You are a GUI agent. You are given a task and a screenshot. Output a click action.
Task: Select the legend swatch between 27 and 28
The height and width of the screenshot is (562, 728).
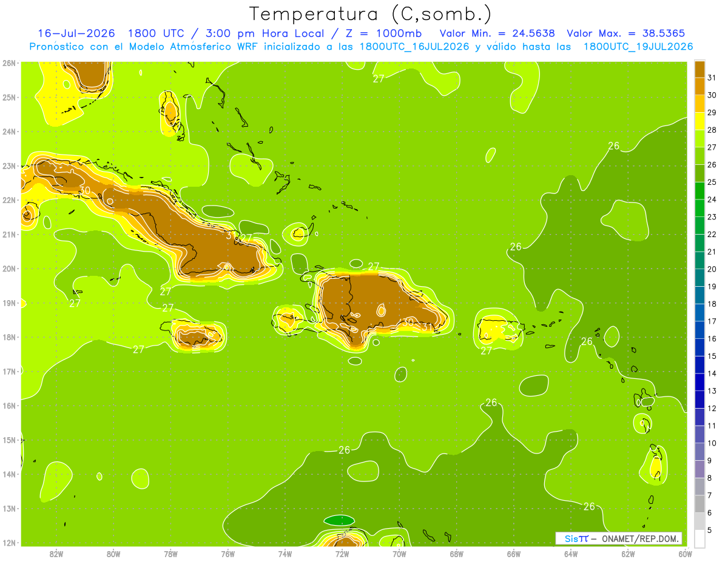tap(699, 139)
